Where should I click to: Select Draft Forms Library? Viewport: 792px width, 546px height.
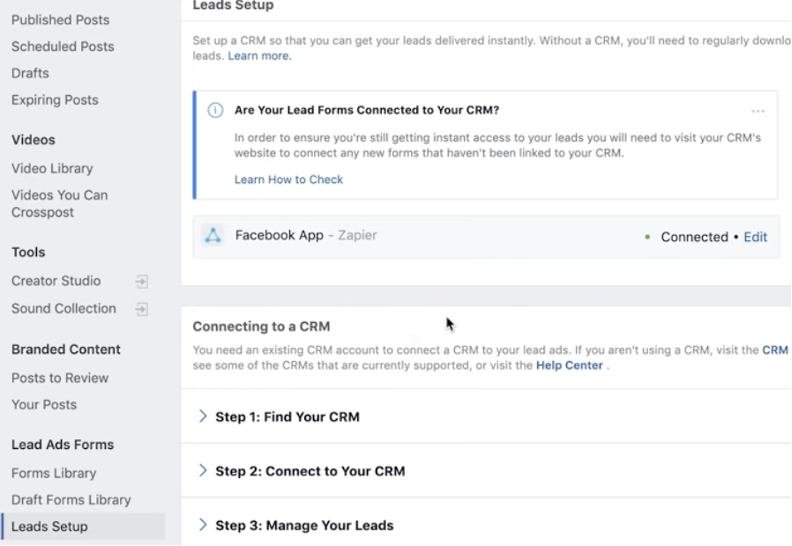[71, 500]
